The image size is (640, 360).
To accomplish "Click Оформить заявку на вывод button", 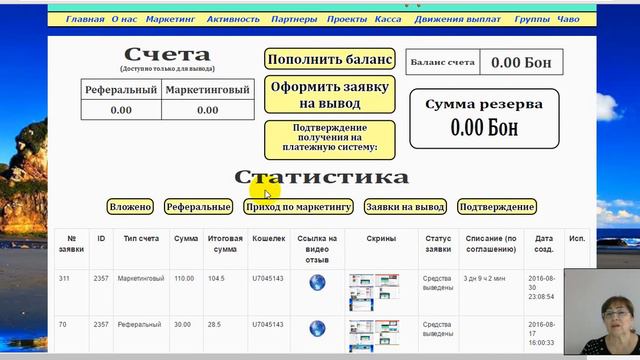I will pos(329,94).
